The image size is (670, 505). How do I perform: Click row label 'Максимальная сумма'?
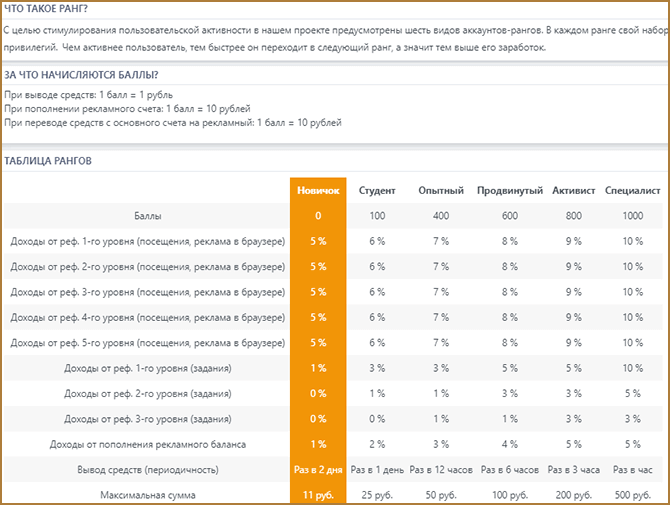[147, 495]
